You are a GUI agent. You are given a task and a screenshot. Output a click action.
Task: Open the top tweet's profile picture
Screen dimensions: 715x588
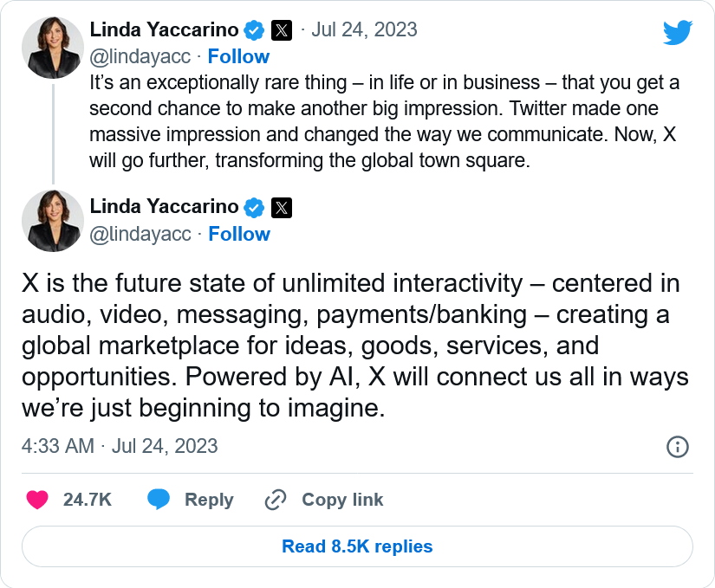pyautogui.click(x=53, y=48)
